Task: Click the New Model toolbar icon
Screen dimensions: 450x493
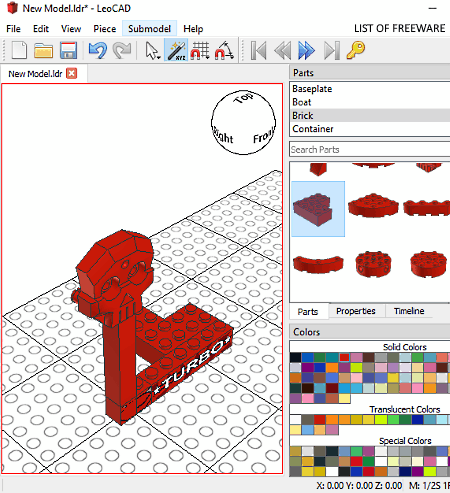Action: tap(19, 50)
